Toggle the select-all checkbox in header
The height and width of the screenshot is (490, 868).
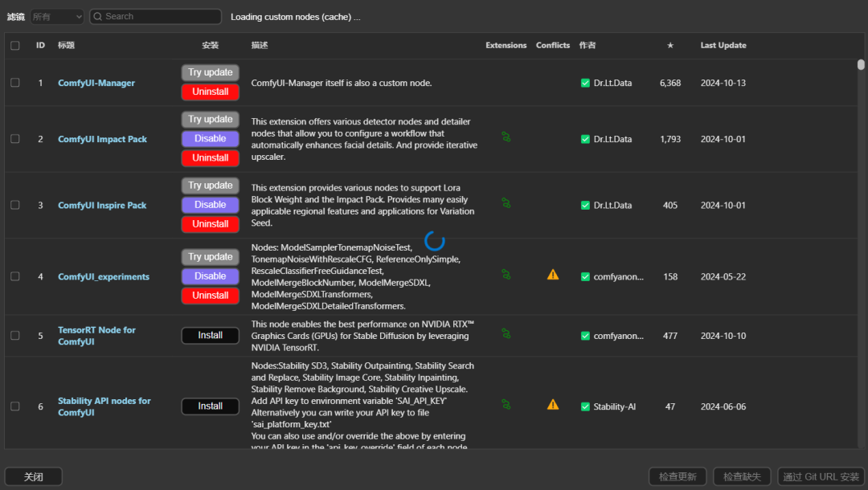click(x=15, y=45)
